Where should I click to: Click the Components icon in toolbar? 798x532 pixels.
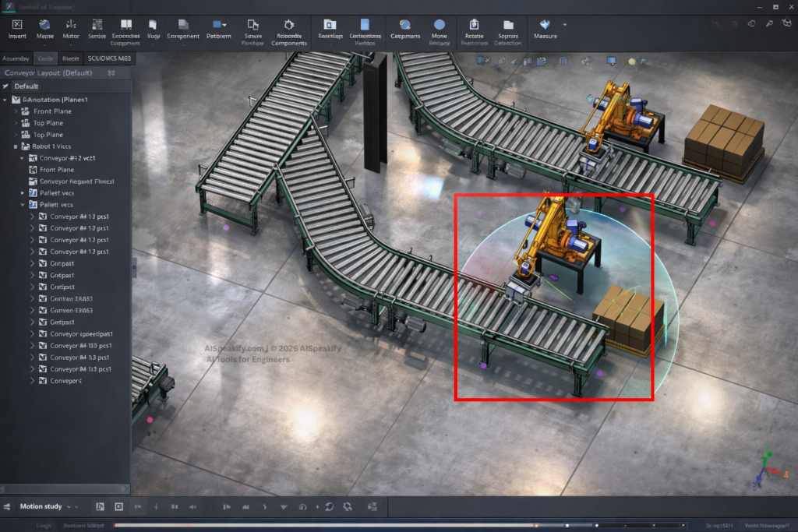[x=404, y=25]
